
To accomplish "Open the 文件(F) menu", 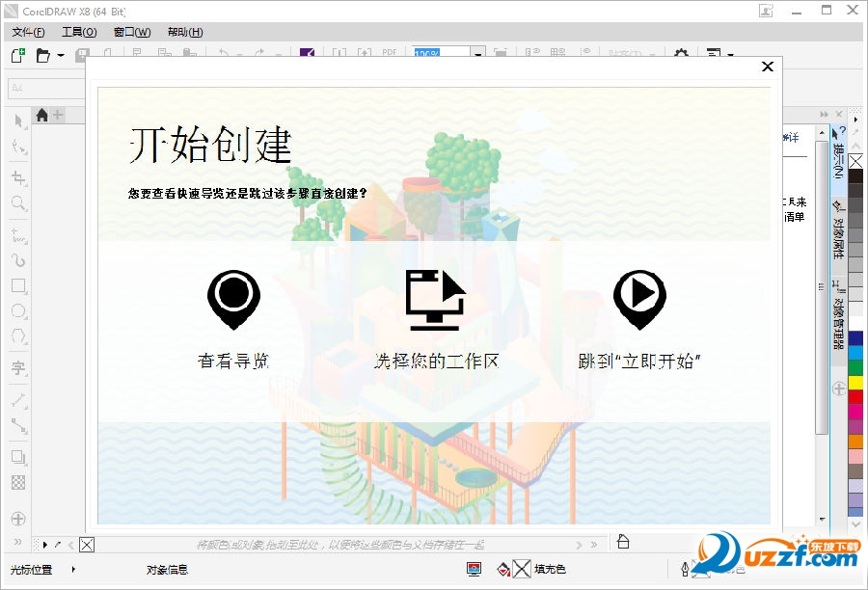I will click(29, 32).
